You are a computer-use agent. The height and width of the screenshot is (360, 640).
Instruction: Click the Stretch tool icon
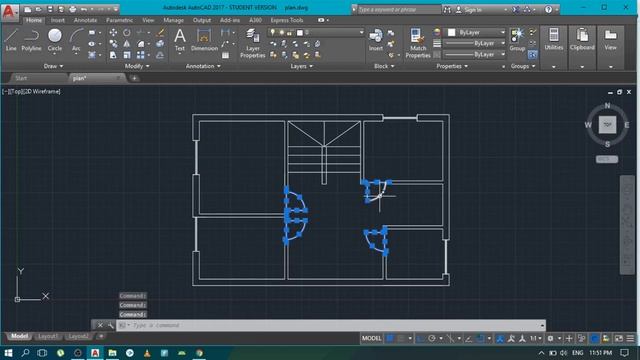click(113, 55)
